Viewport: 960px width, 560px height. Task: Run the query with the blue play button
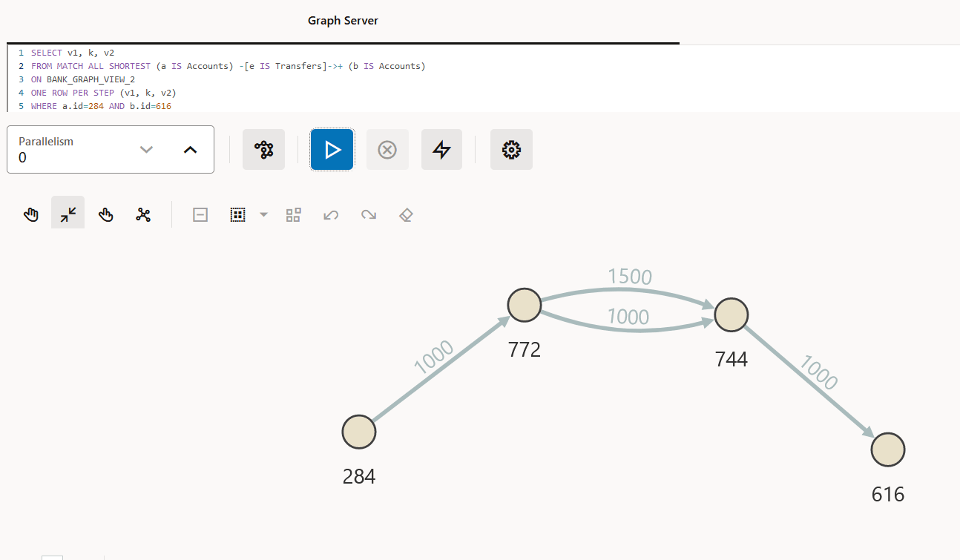click(x=332, y=149)
